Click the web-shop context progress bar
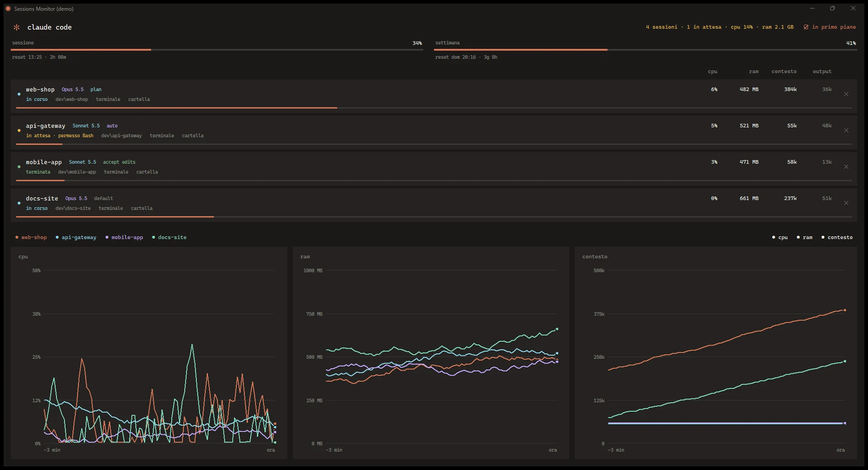This screenshot has width=868, height=470. click(434, 108)
